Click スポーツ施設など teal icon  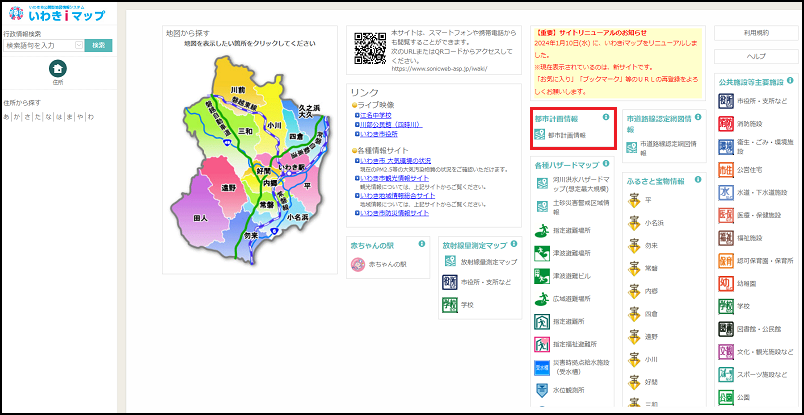coord(726,374)
